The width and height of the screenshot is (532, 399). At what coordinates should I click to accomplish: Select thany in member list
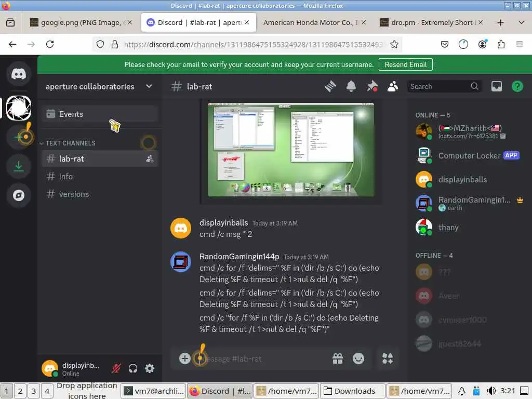pyautogui.click(x=469, y=228)
